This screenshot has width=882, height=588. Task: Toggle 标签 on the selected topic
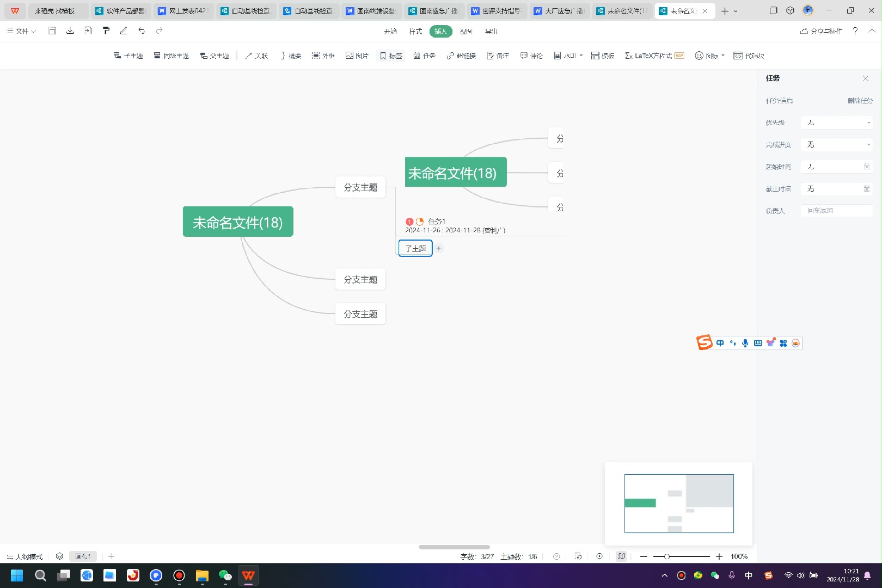390,55
